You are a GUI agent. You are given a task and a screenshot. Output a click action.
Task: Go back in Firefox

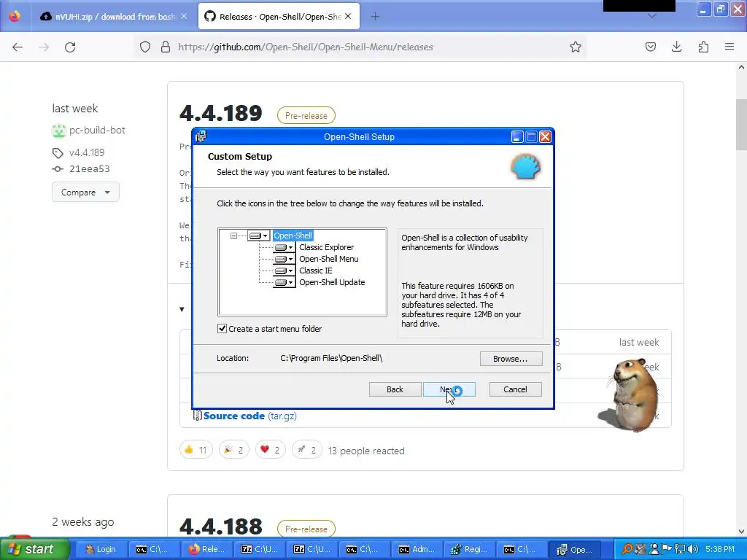(x=18, y=47)
